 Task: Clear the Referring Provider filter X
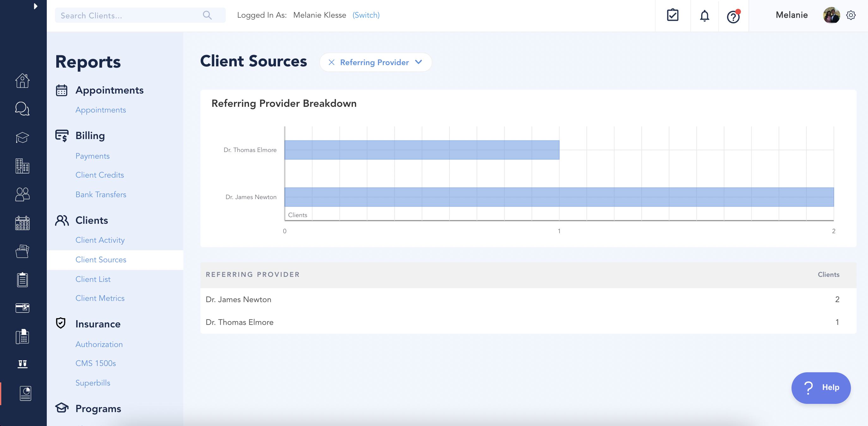331,62
